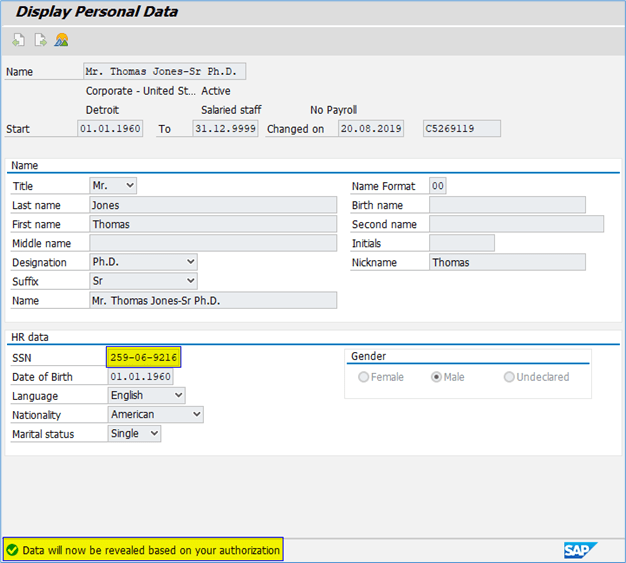626x563 pixels.
Task: Click the 'Gender' group heading
Action: coord(368,356)
